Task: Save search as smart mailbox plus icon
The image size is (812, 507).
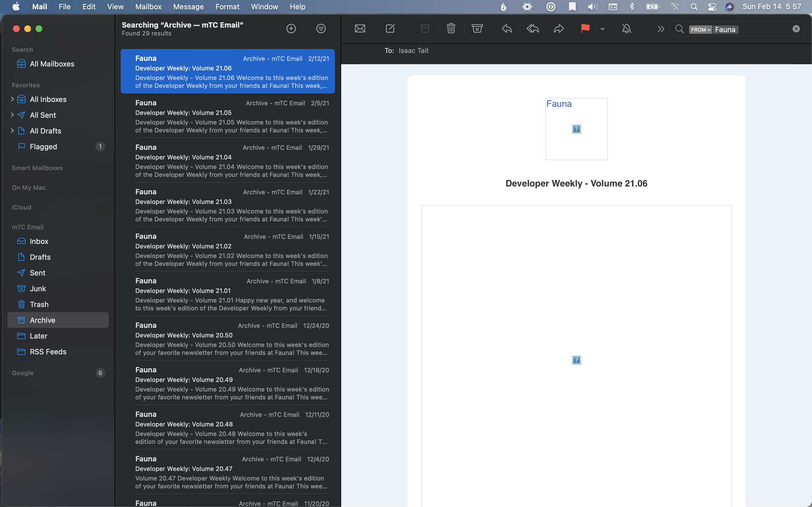Action: coord(291,29)
